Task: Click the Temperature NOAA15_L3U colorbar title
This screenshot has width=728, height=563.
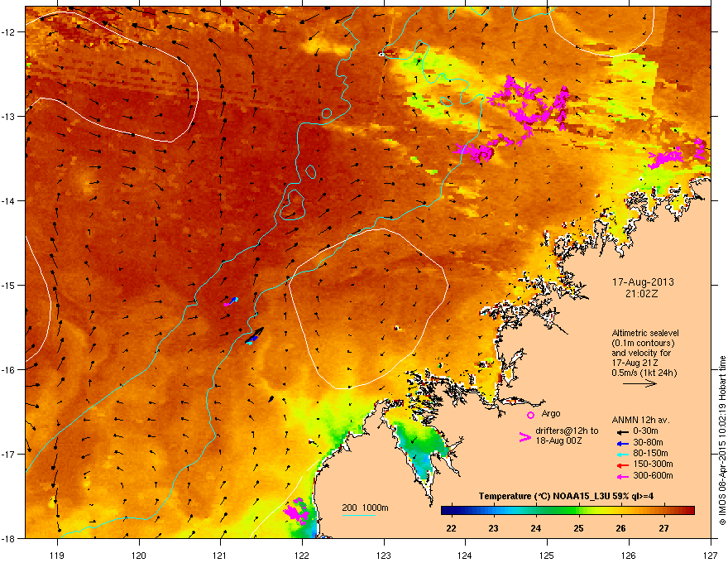Action: click(x=566, y=496)
